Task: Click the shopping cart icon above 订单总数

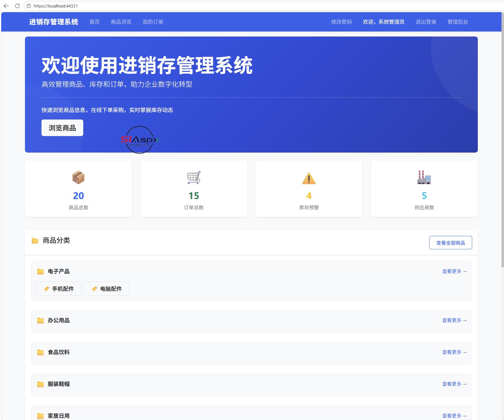Action: pos(194,178)
